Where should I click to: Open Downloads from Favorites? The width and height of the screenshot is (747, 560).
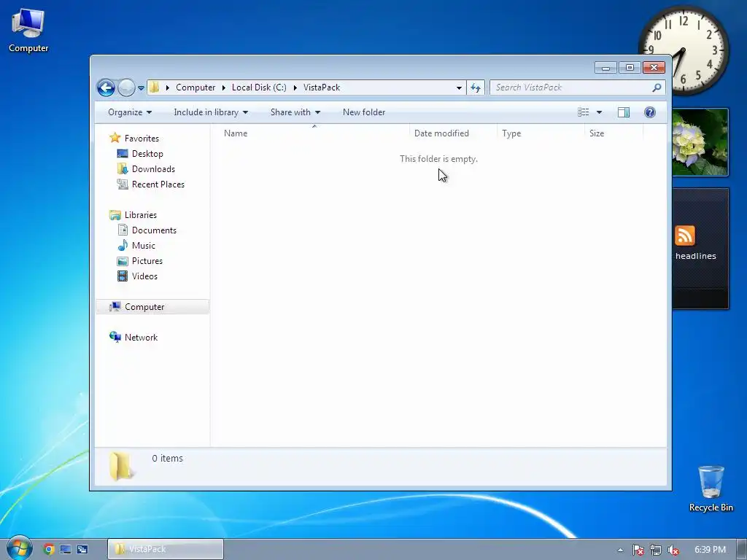[x=153, y=169]
